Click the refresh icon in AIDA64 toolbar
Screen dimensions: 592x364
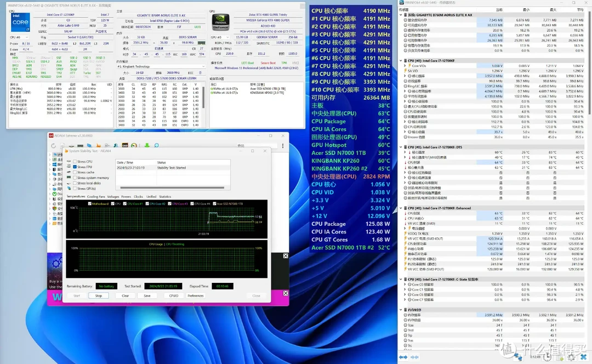[53, 145]
